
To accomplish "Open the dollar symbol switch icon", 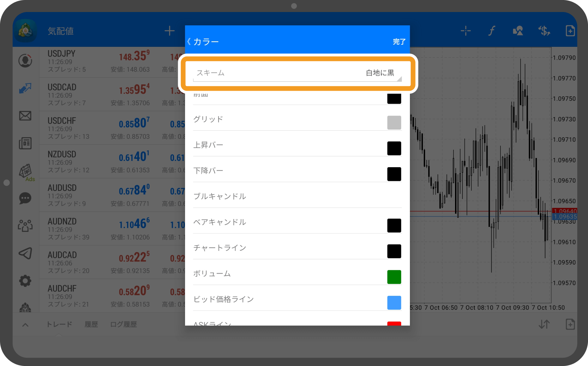I will [x=544, y=31].
